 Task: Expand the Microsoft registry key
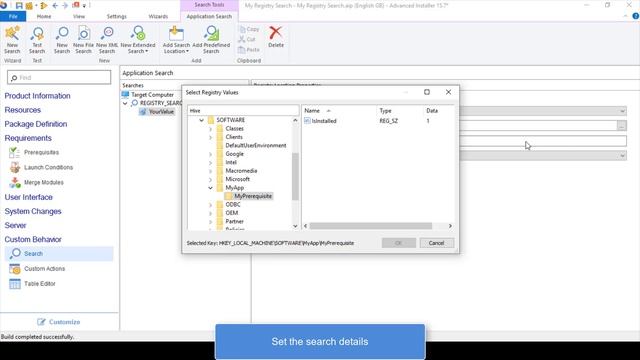211,179
